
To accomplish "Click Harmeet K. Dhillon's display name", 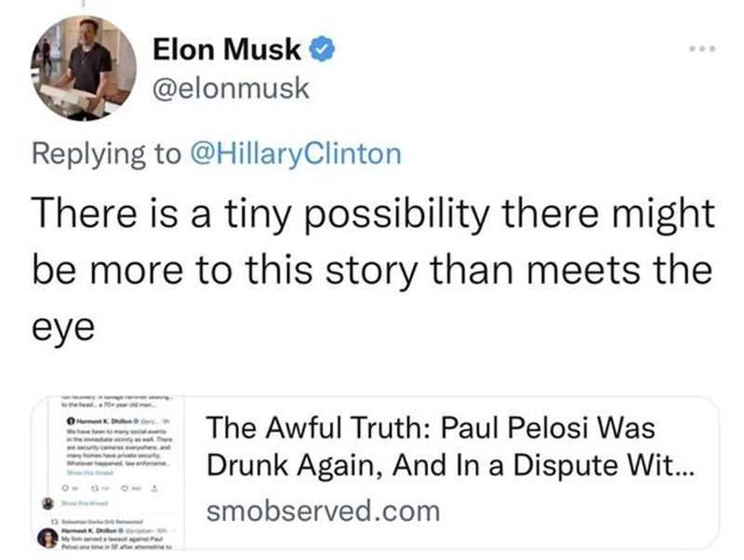I will [x=87, y=529].
